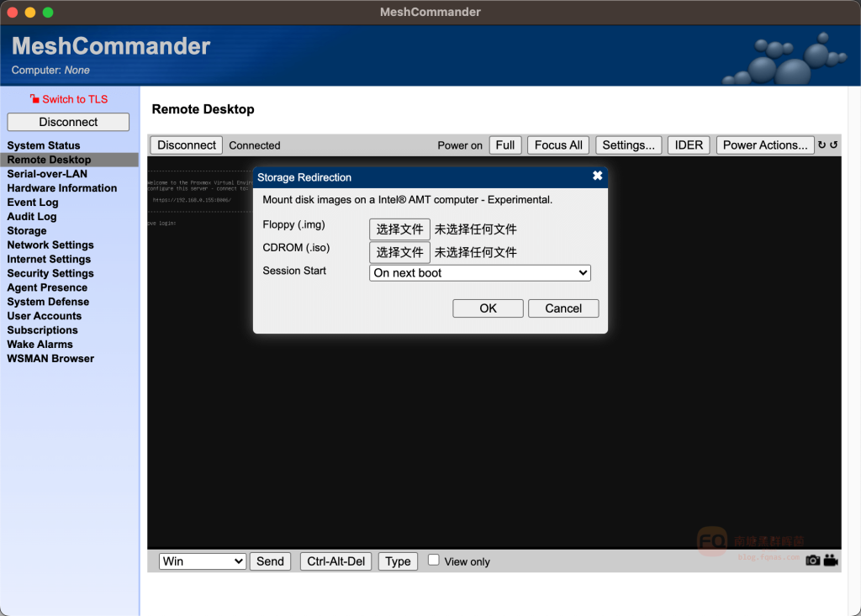The height and width of the screenshot is (616, 861).
Task: Close the Storage Redirection dialog with X
Action: (597, 176)
